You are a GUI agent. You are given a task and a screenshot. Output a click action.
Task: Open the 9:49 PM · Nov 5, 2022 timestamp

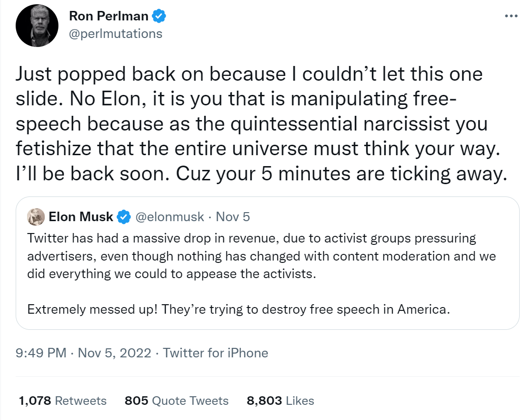(84, 353)
